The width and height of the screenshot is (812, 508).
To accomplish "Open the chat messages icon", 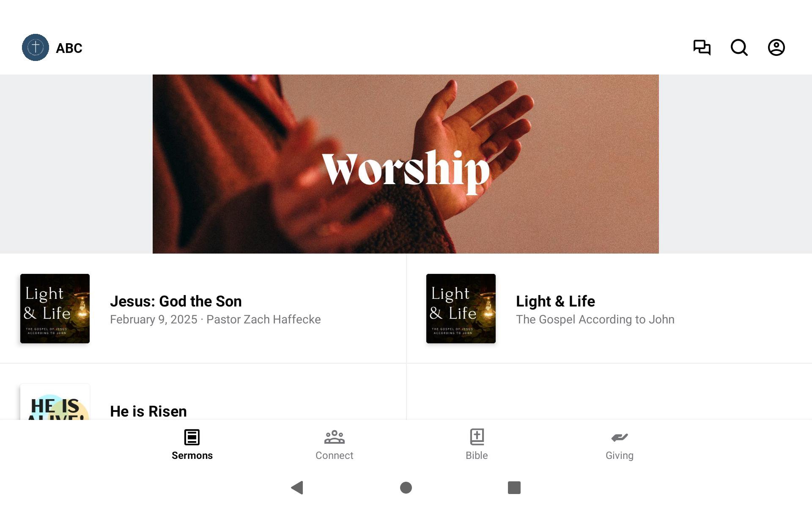I will click(x=702, y=47).
